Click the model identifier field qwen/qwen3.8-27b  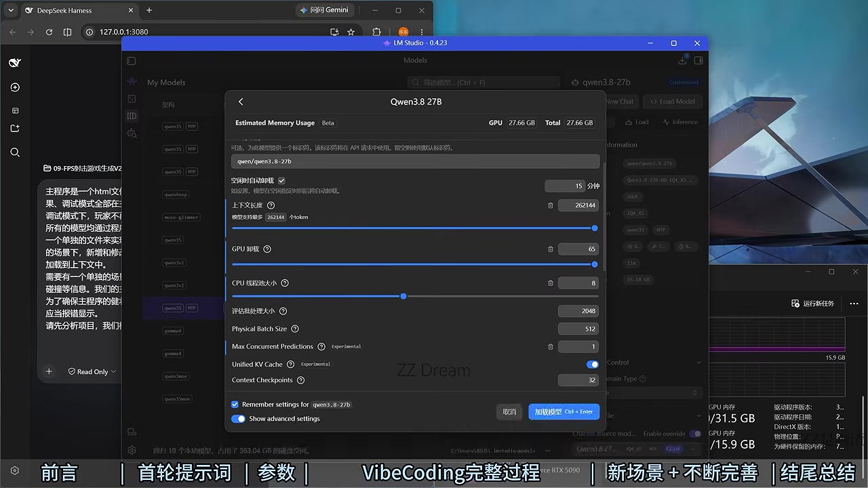(x=415, y=161)
